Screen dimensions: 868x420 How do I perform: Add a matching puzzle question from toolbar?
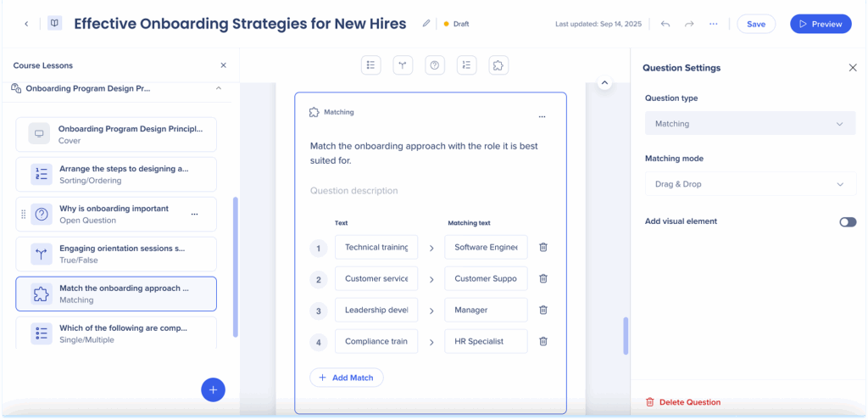click(498, 65)
